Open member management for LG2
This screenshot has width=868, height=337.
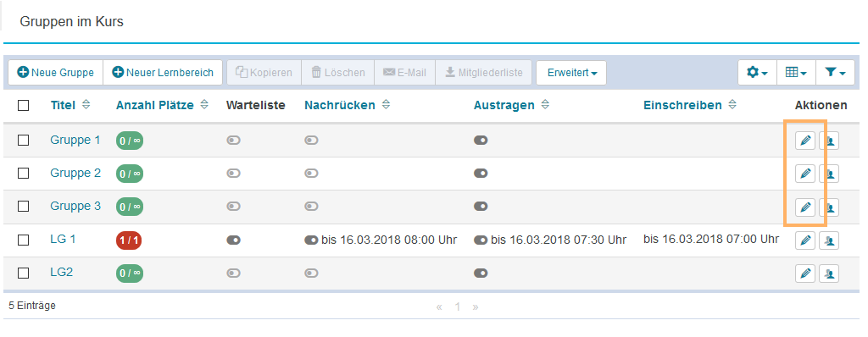pos(829,273)
